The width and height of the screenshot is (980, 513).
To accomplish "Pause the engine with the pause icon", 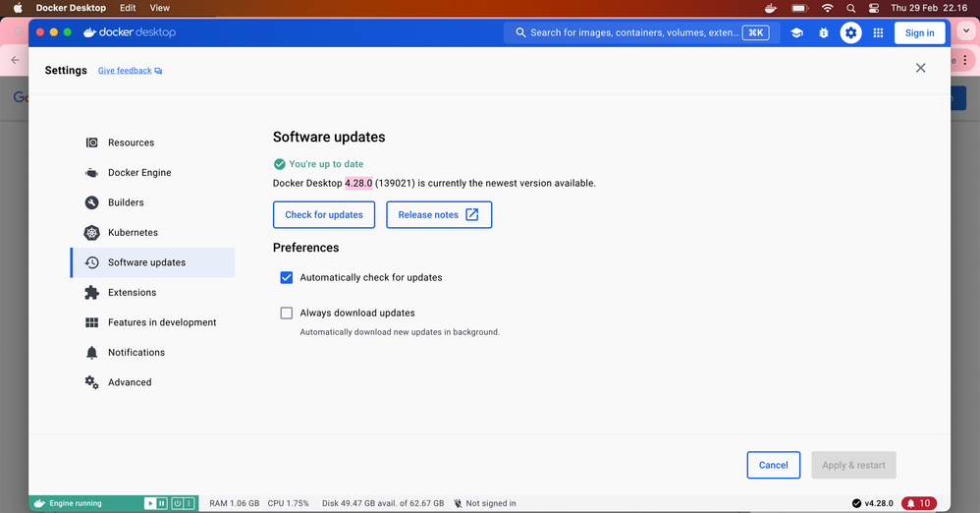I will pos(162,503).
